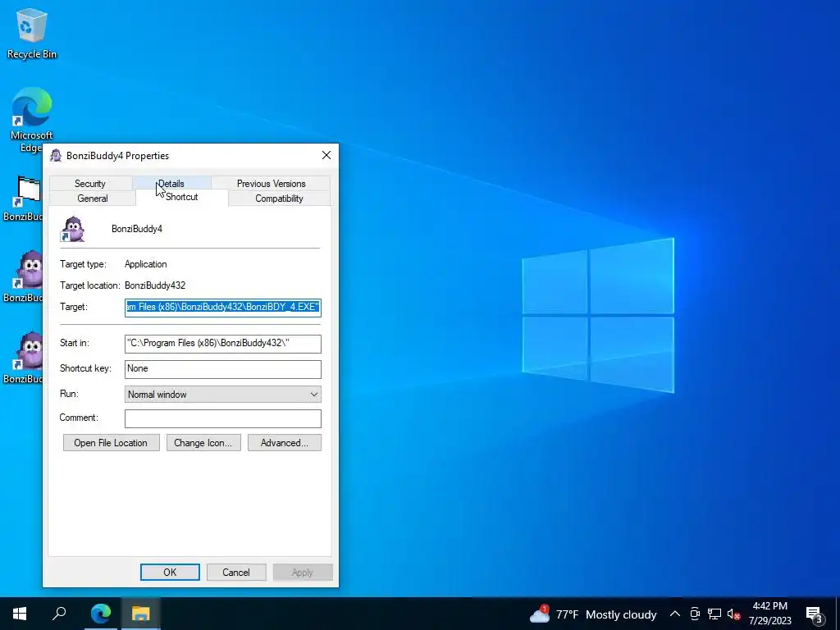Click into the Target field
Image resolution: width=840 pixels, height=630 pixels.
point(223,308)
